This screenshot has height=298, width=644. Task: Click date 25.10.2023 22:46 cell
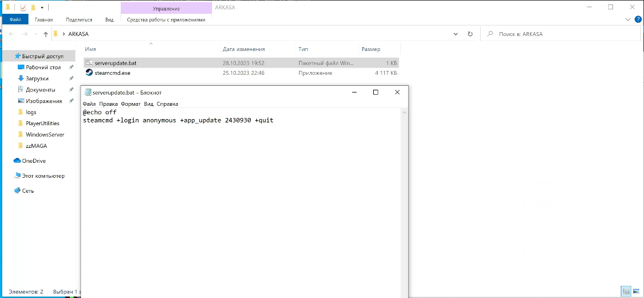coord(243,73)
